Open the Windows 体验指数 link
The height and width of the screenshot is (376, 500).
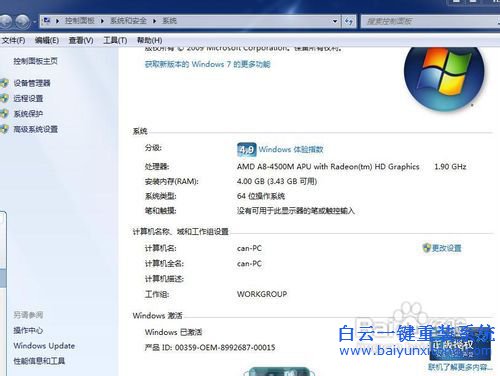[291, 149]
